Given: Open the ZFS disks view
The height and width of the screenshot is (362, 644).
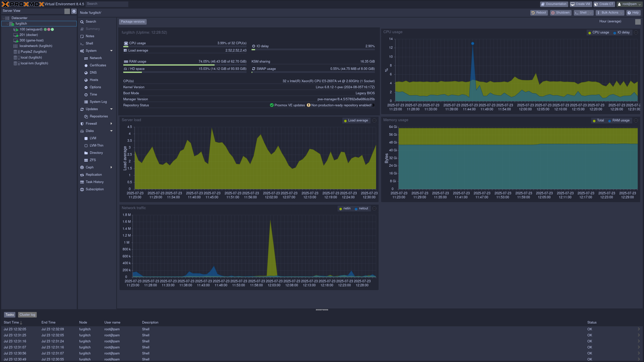Looking at the screenshot, I should [x=93, y=160].
